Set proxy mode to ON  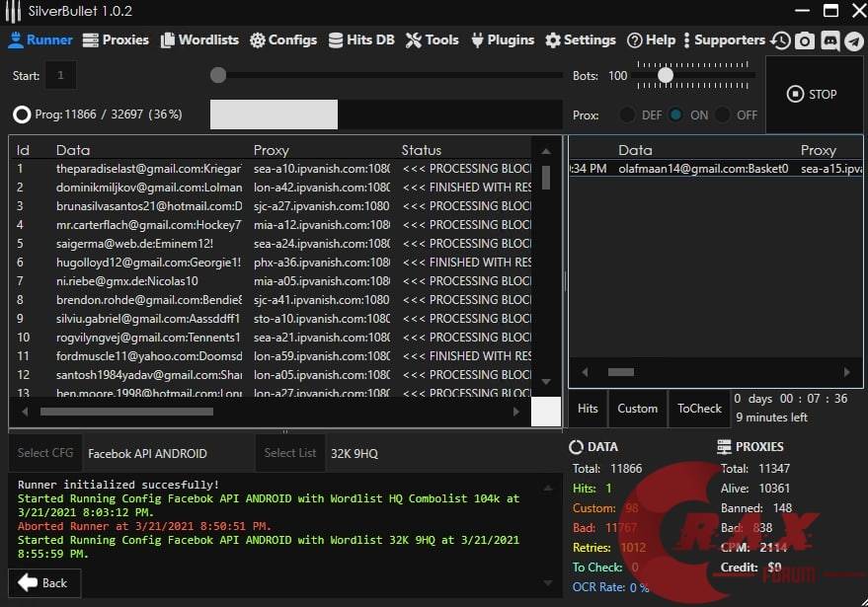coord(675,114)
